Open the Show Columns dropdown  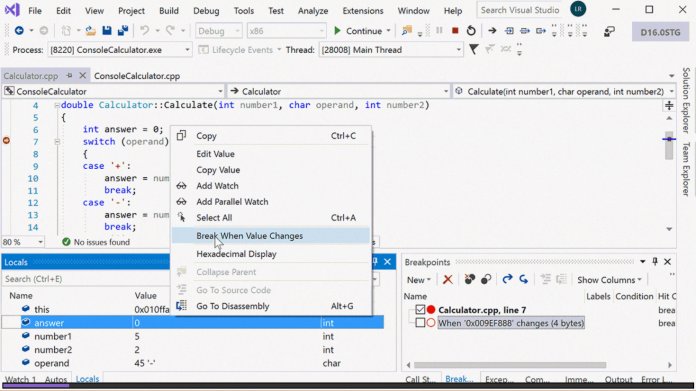point(609,280)
